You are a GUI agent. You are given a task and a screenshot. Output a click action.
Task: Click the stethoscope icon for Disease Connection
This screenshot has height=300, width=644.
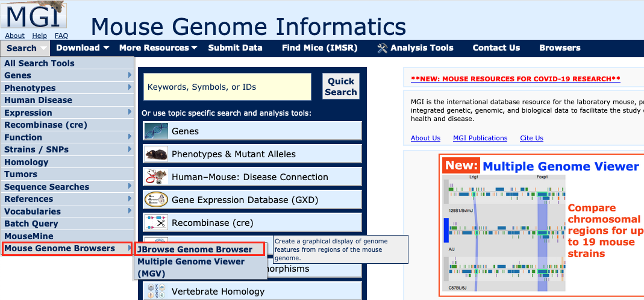tap(156, 177)
